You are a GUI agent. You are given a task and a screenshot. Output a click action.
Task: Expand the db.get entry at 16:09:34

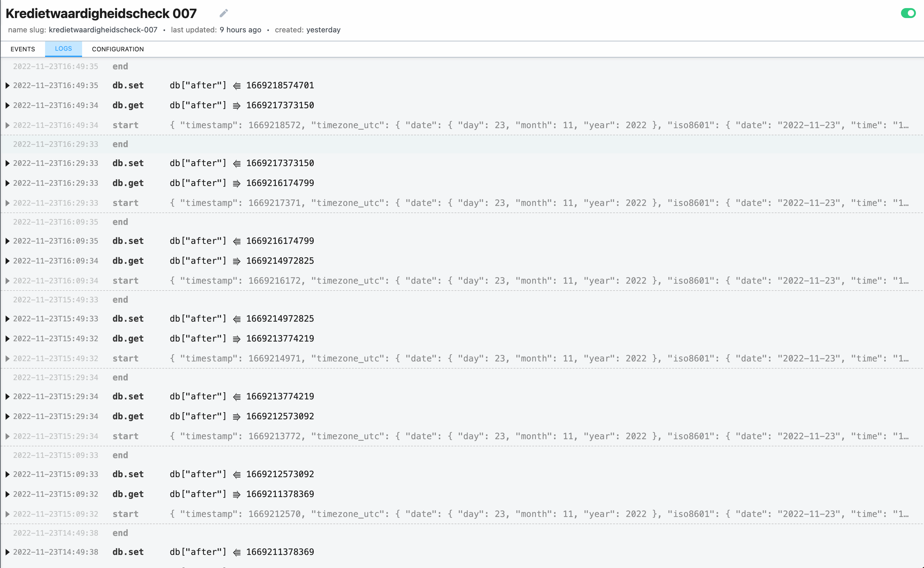click(7, 261)
